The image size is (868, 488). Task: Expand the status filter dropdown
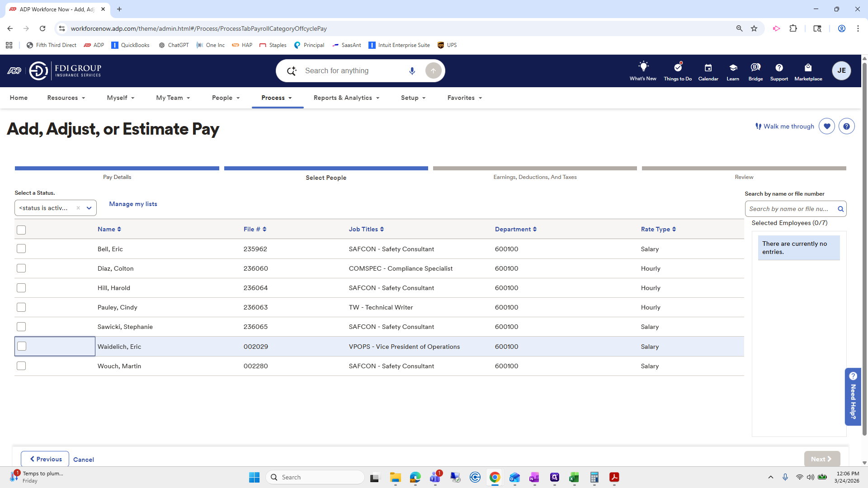point(89,208)
